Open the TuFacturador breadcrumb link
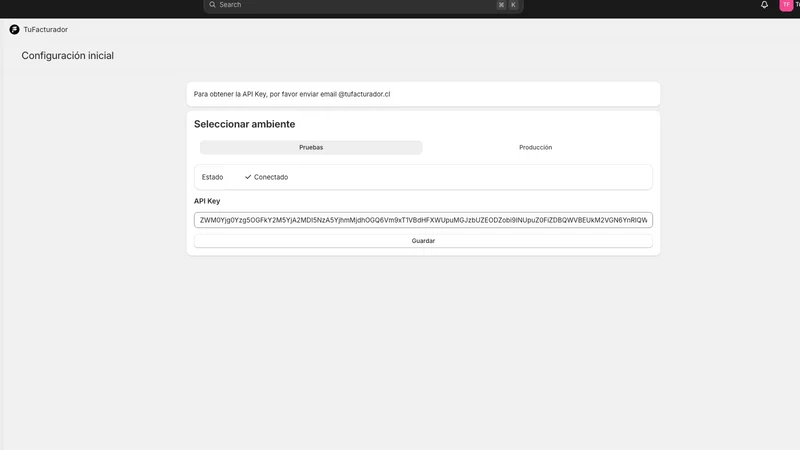The width and height of the screenshot is (800, 450). click(x=45, y=30)
